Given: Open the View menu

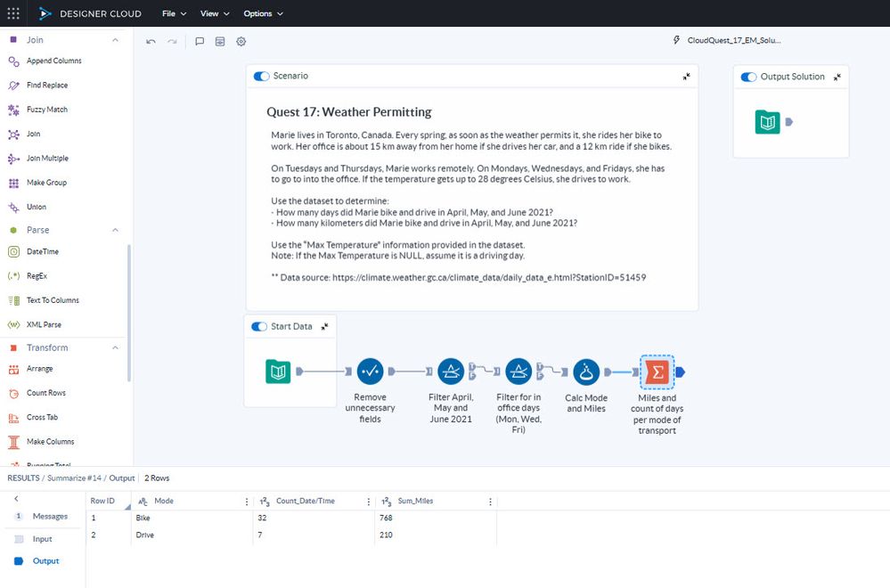Looking at the screenshot, I should click(x=215, y=13).
